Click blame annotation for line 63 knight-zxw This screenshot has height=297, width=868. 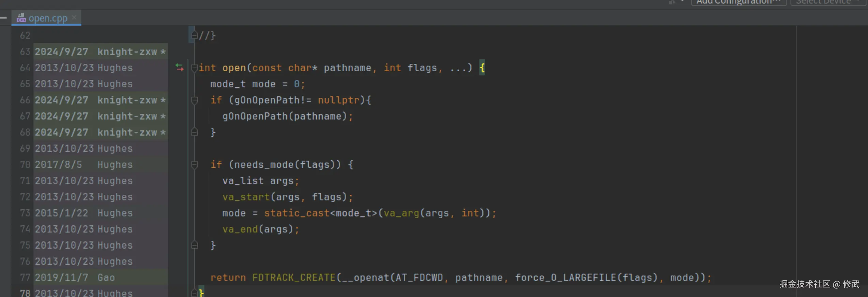(100, 52)
